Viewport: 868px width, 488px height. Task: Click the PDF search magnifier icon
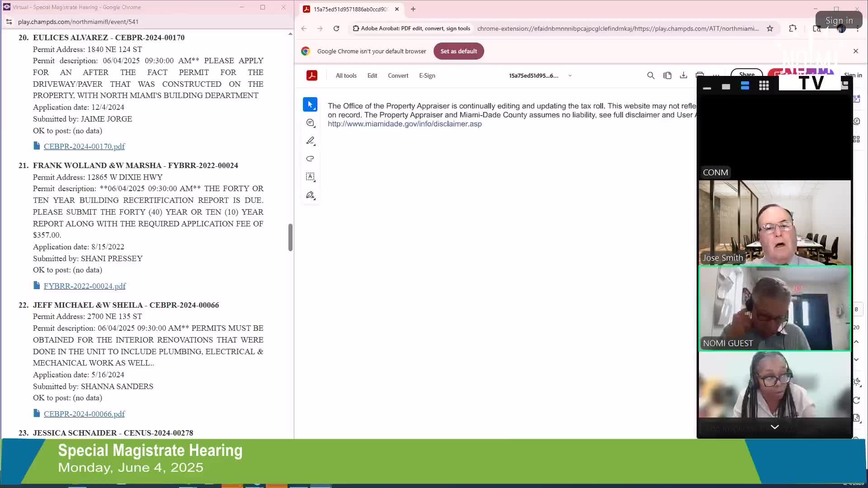click(651, 75)
